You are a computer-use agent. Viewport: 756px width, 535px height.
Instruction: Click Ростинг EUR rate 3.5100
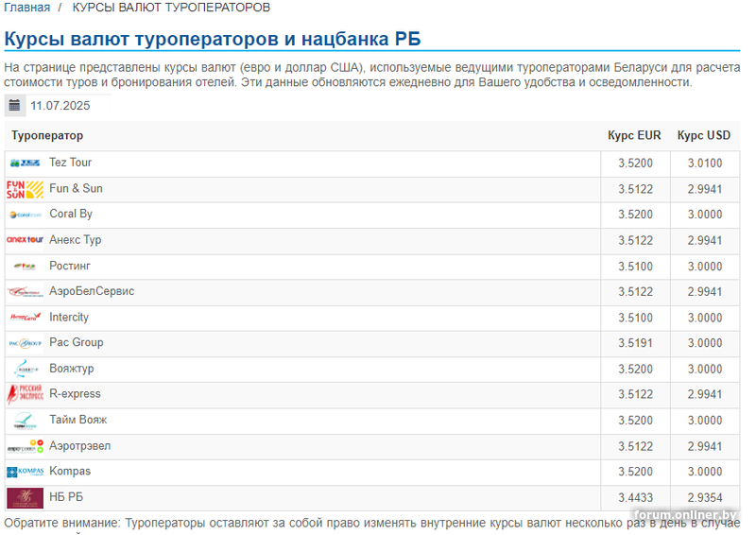[635, 267]
